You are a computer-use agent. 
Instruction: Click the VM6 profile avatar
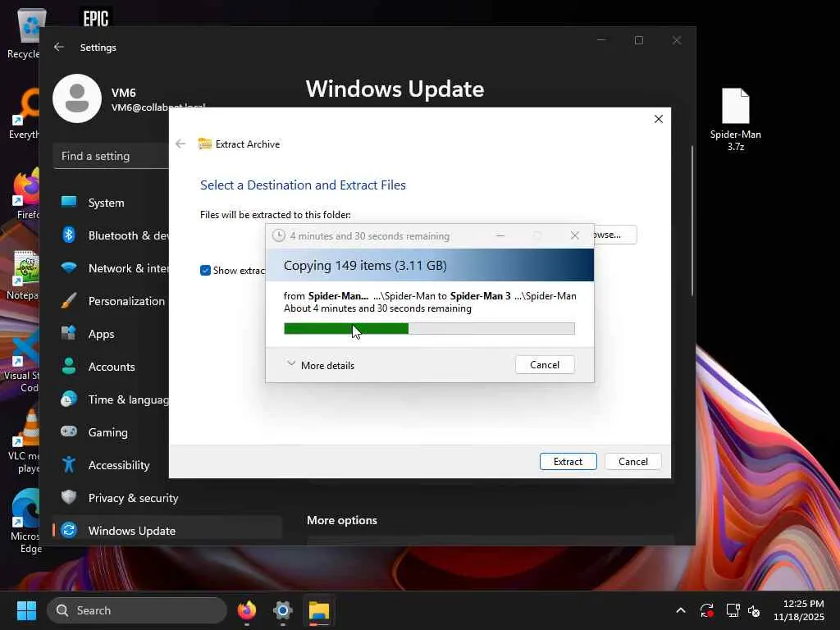(77, 98)
